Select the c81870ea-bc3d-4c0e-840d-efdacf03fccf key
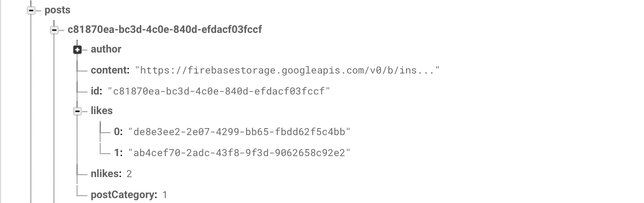The height and width of the screenshot is (203, 644). (x=165, y=29)
